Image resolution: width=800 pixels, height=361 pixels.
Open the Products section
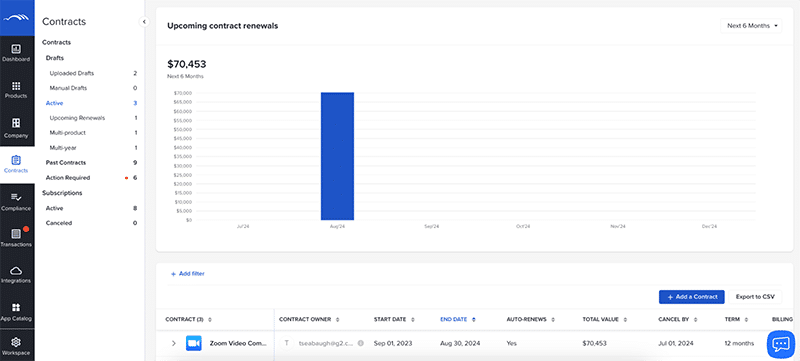17,90
